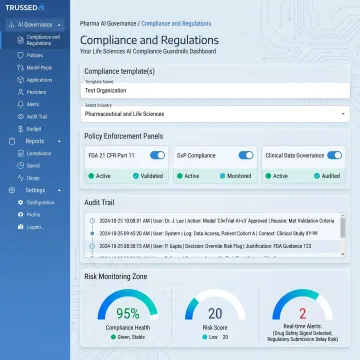Click the AI Governance chart icon
This screenshot has height=360, width=360.
[x=11, y=25]
